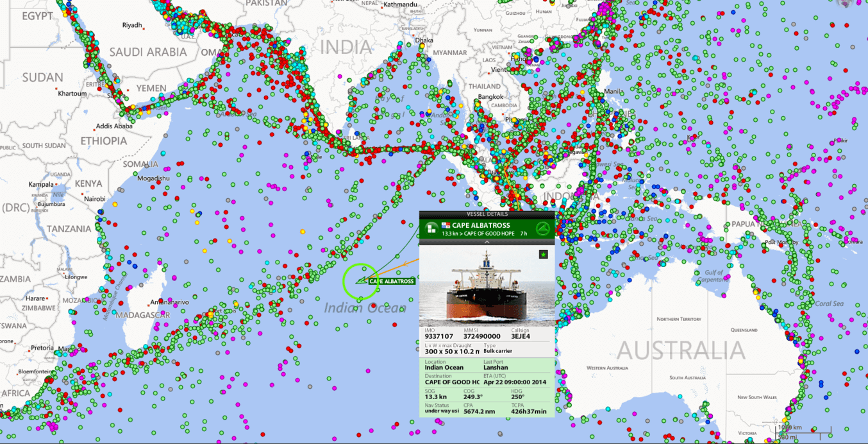Select the Panama flag icon beside CAPE ALBATROSS

tap(446, 225)
